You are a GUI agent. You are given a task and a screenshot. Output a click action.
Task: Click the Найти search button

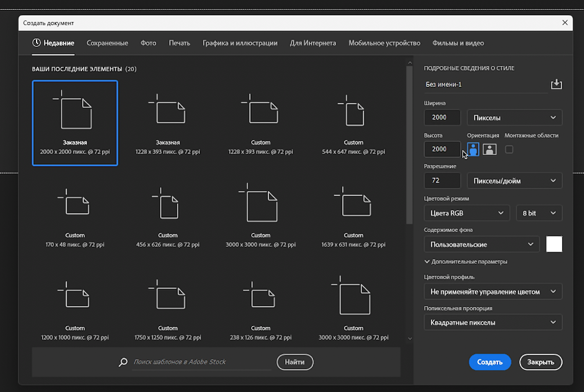point(295,362)
